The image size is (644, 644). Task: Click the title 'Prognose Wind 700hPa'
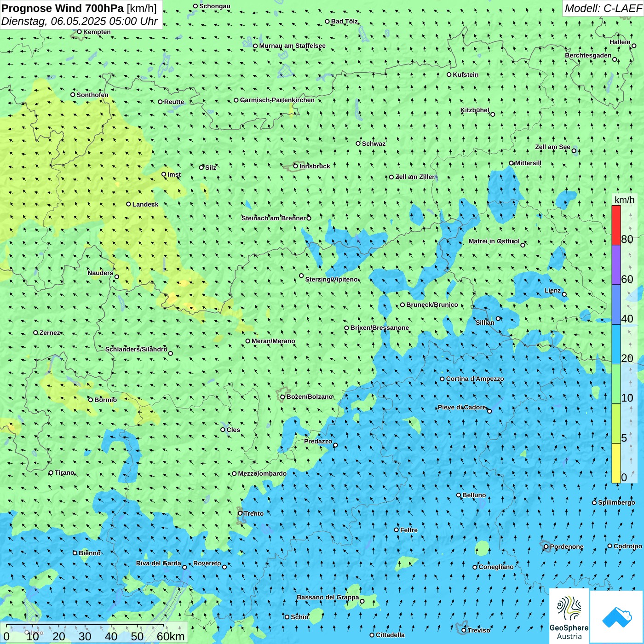click(63, 8)
